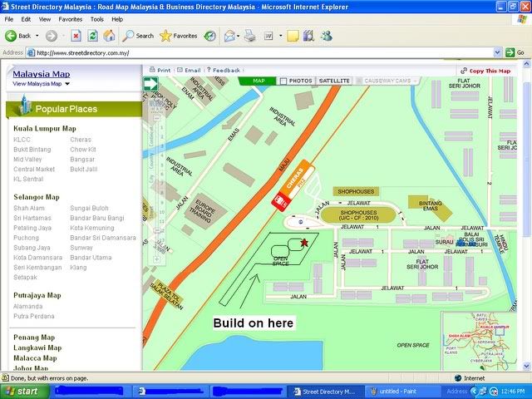This screenshot has height=399, width=532.
Task: Open the Petaling Jaya map link
Action: tap(32, 228)
